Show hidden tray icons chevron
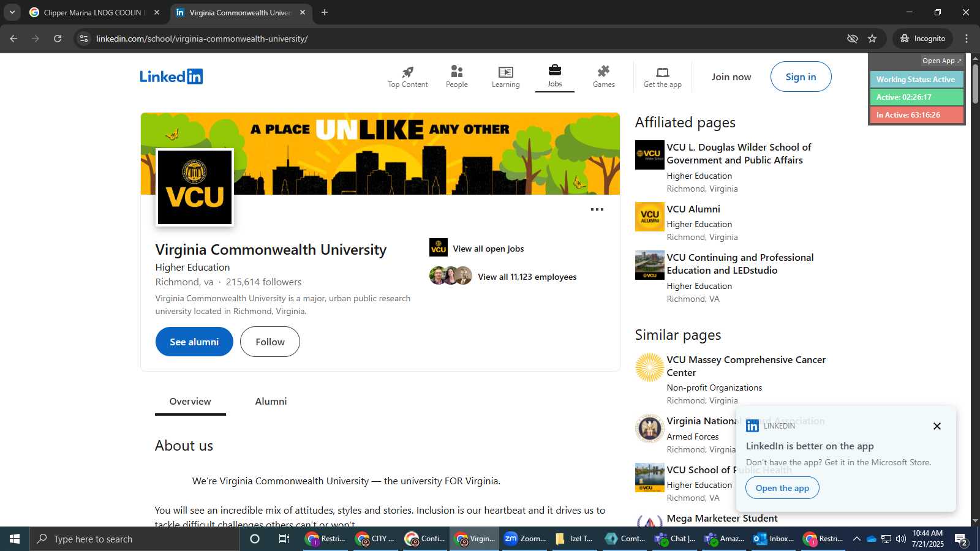This screenshot has height=551, width=980. click(x=856, y=539)
